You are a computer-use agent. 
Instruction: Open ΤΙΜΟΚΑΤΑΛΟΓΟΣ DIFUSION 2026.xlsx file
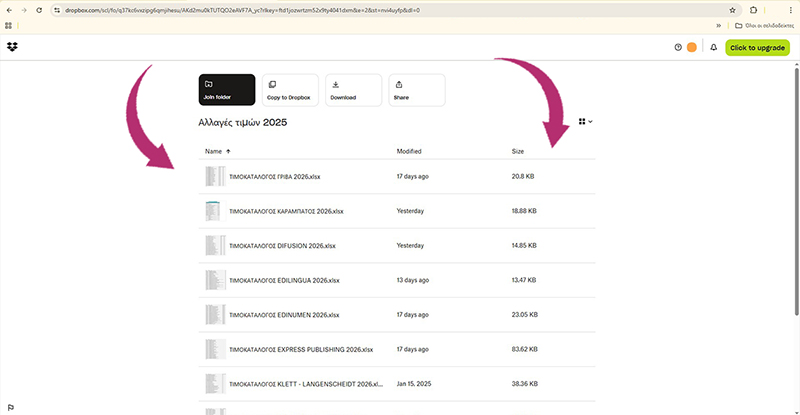click(x=285, y=246)
